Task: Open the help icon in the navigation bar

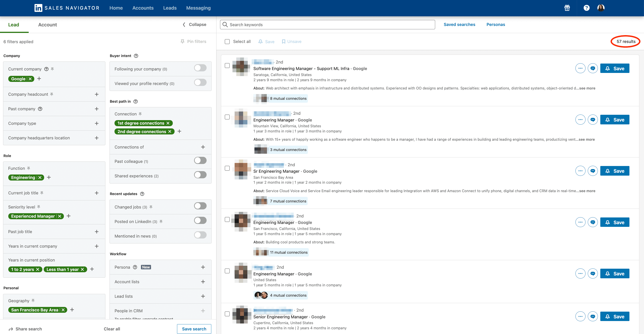Action: click(x=586, y=8)
